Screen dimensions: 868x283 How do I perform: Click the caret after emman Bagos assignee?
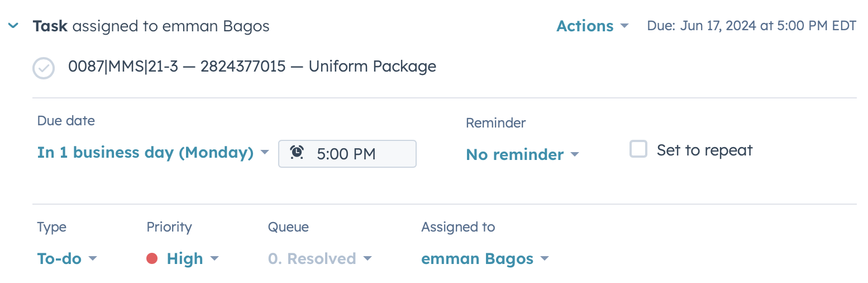click(x=545, y=259)
